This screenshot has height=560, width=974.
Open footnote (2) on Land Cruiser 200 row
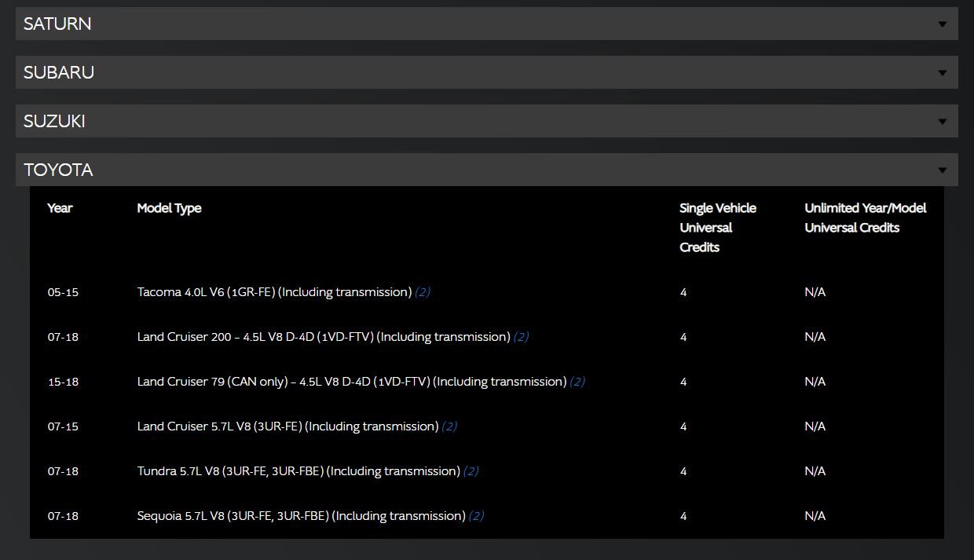tap(521, 337)
